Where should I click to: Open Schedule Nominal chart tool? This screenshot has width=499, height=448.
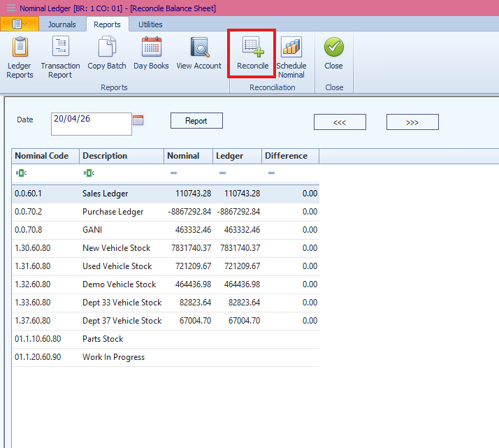[x=291, y=57]
